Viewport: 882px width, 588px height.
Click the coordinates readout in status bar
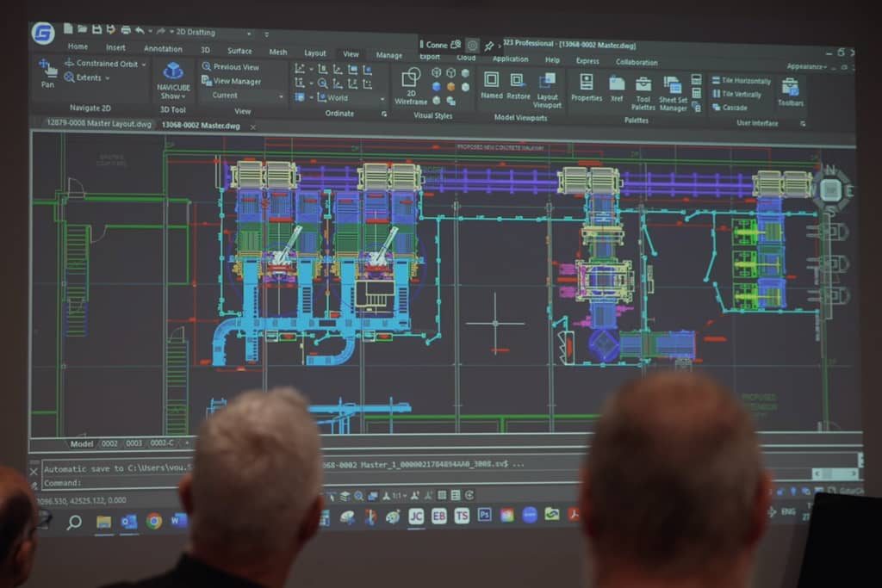click(x=82, y=501)
